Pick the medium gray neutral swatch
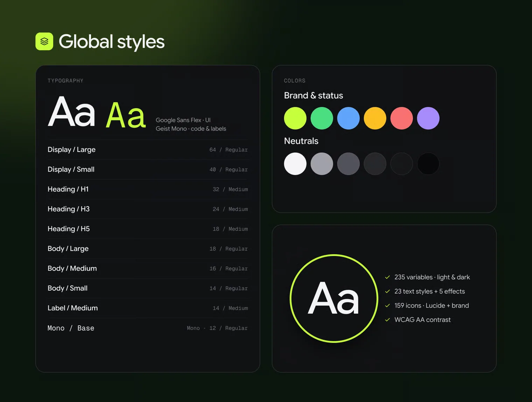The height and width of the screenshot is (402, 532). (x=348, y=164)
